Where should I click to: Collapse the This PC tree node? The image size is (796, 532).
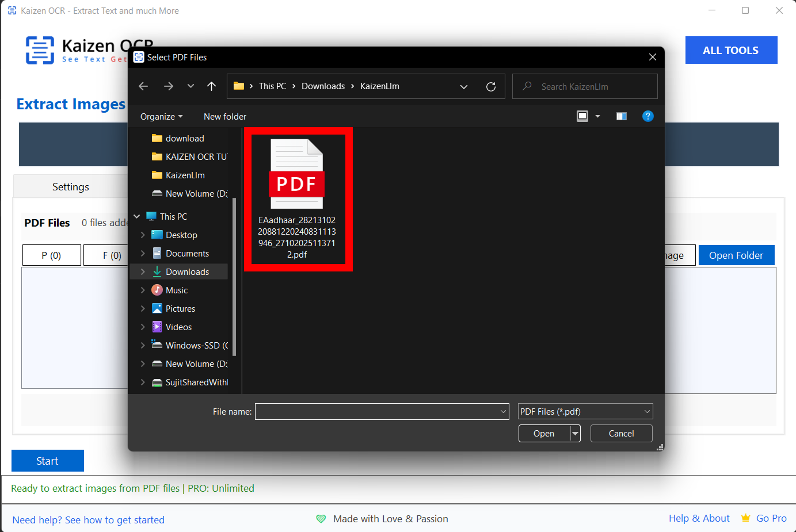[x=137, y=217]
